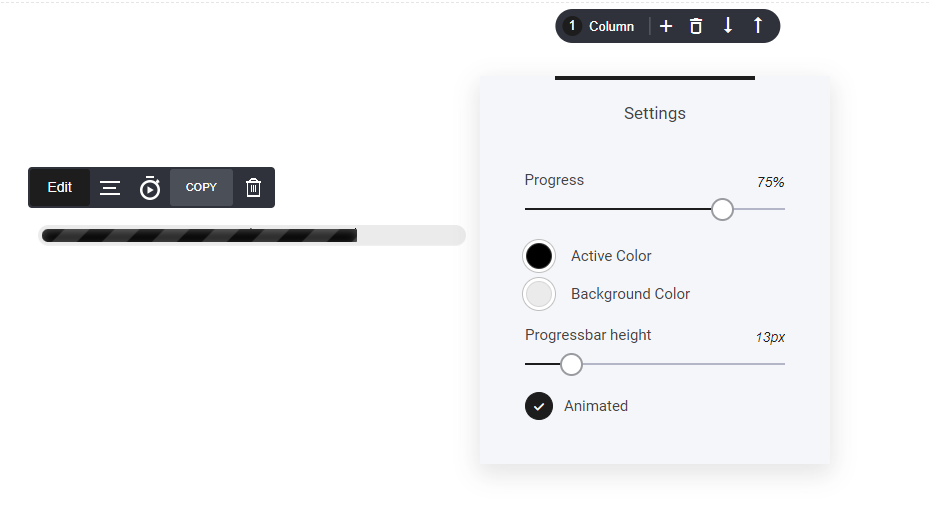This screenshot has width=929, height=513.
Task: Select the Column label in toolbar
Action: click(x=611, y=26)
